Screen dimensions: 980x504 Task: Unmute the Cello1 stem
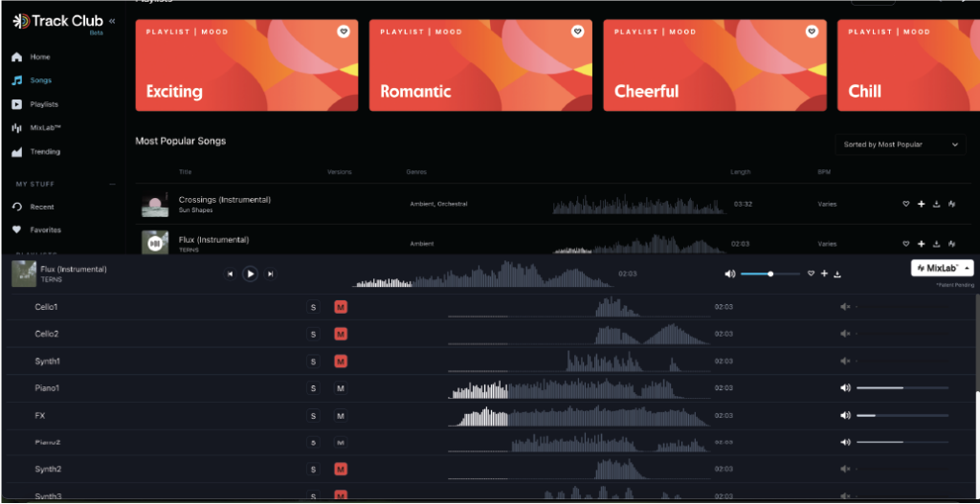(341, 307)
